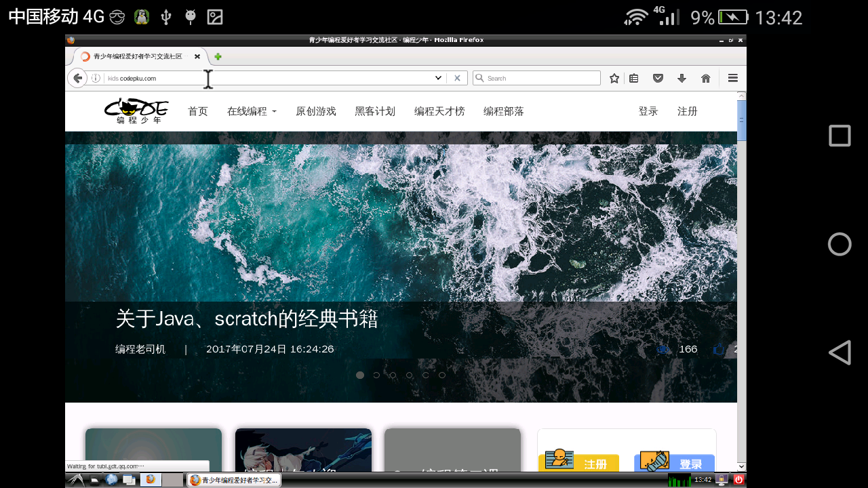The image size is (868, 488).
Task: Tap the Android home circle button
Action: (x=840, y=244)
